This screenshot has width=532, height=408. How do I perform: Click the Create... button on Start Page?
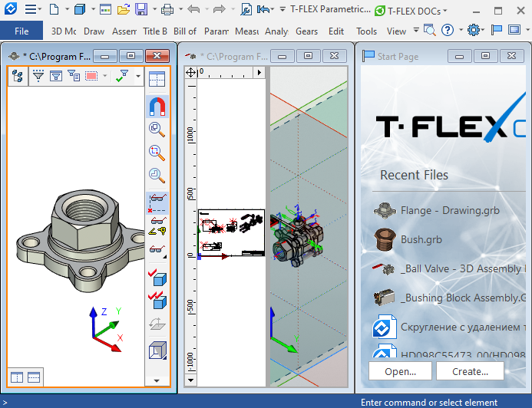[x=470, y=371]
